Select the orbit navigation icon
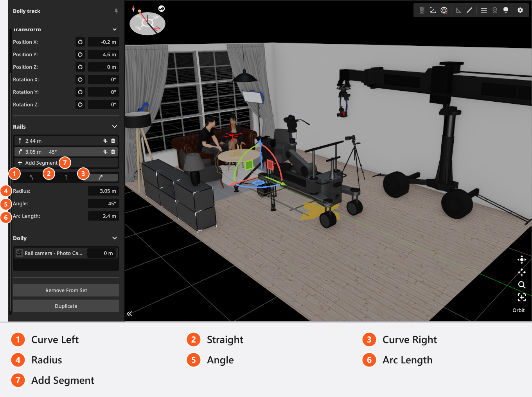The width and height of the screenshot is (532, 397). (522, 260)
